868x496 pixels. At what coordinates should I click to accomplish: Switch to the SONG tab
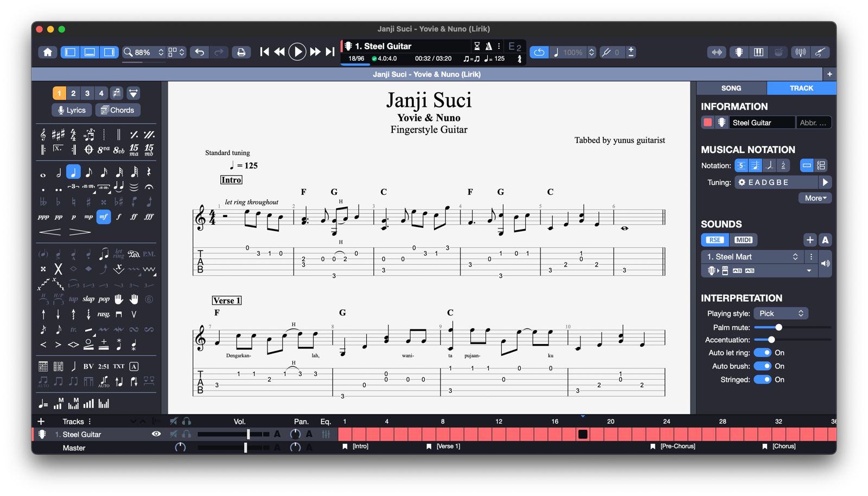click(x=731, y=88)
